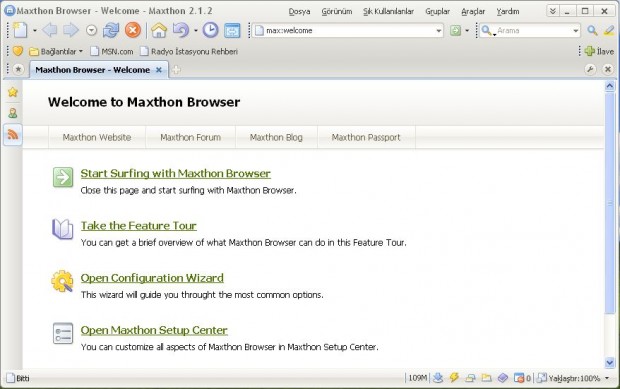Click the favorites heart icon

(x=18, y=51)
